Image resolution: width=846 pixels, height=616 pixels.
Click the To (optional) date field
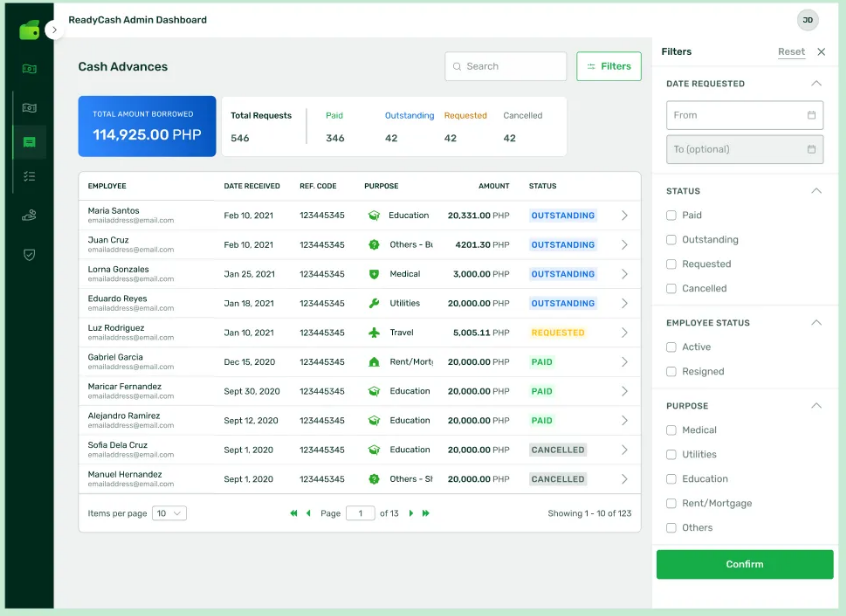[745, 149]
